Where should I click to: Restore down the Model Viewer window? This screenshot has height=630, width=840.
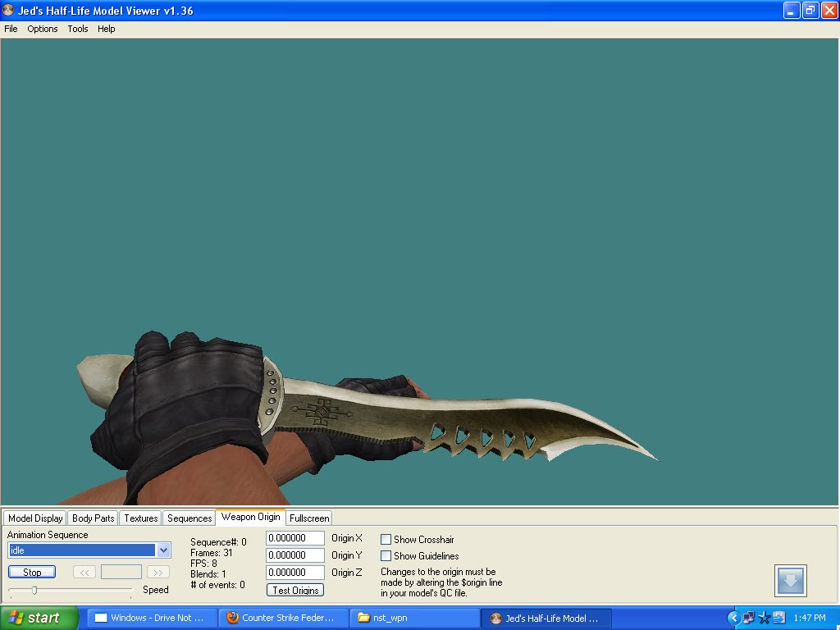point(810,10)
